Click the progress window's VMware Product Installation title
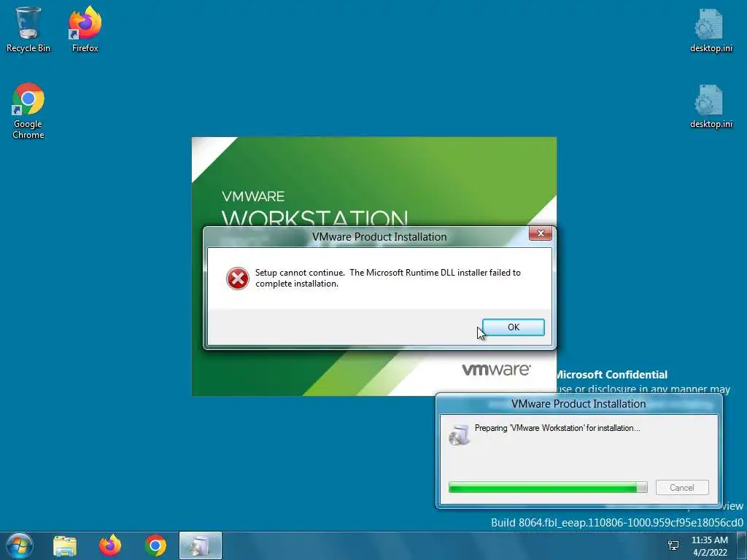Viewport: 747px width, 560px height. coord(578,404)
